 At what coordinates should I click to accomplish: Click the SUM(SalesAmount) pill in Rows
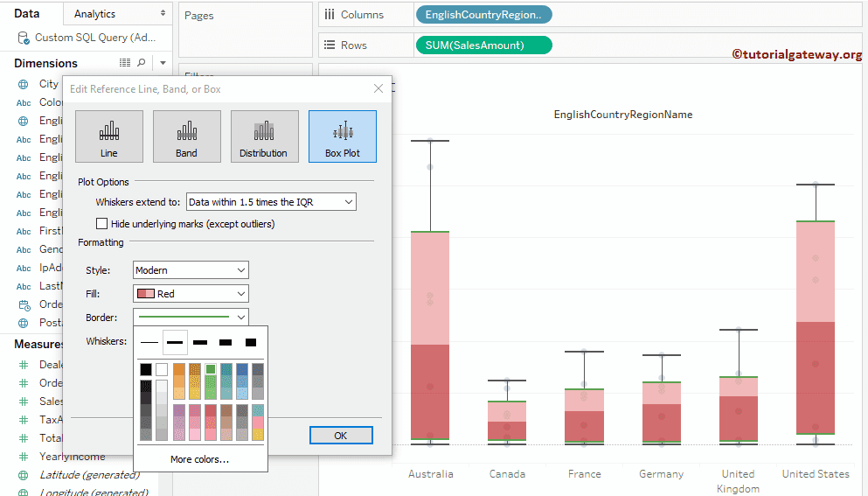pos(483,45)
